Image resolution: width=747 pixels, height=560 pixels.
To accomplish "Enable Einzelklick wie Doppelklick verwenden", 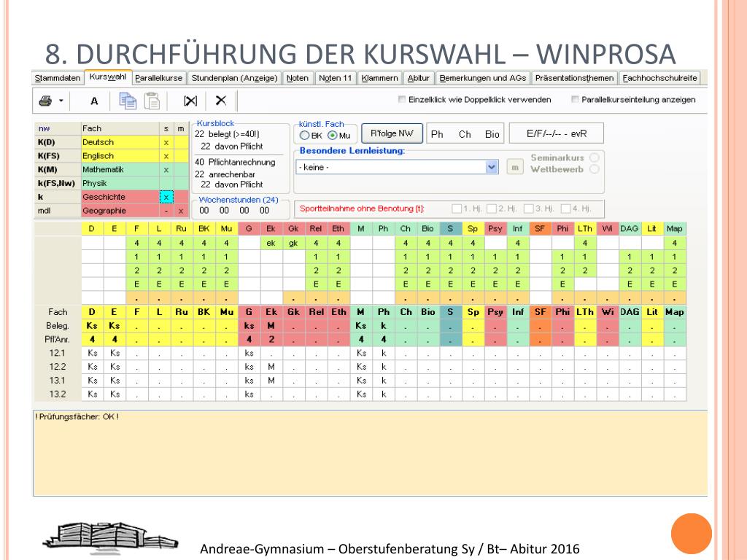I will [x=402, y=99].
